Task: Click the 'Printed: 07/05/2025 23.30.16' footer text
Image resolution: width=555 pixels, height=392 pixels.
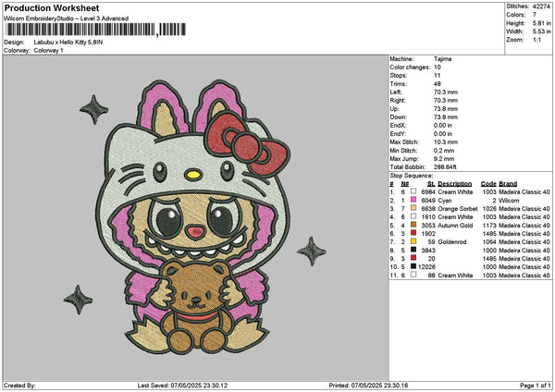Action: 368,386
